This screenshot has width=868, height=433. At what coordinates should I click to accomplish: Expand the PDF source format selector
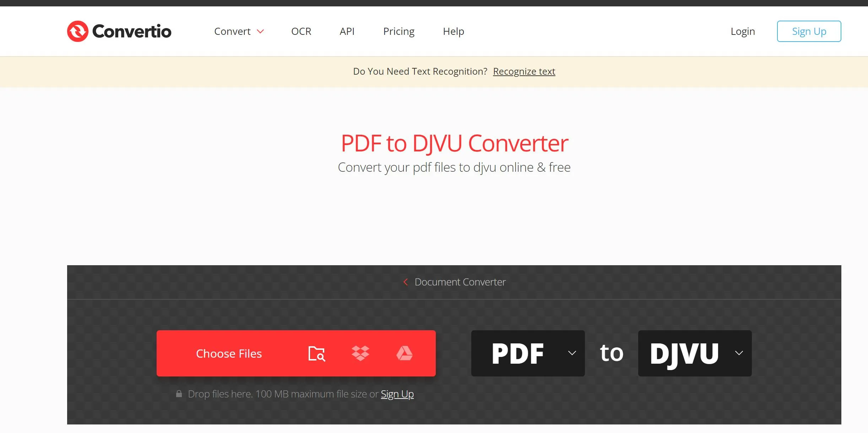(528, 353)
